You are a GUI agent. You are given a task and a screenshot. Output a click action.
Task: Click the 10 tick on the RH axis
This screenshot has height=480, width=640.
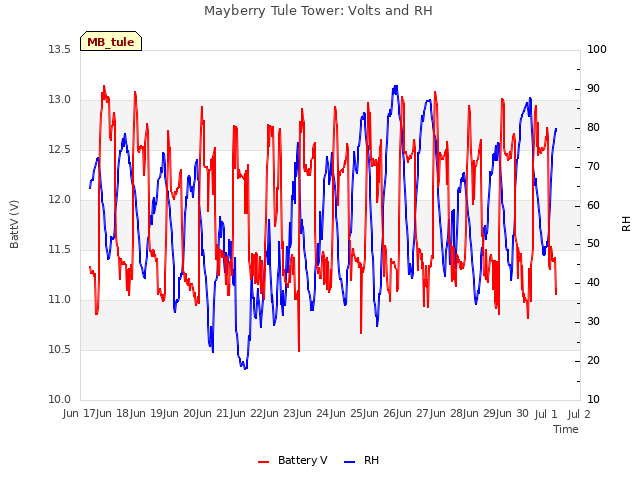click(x=593, y=400)
